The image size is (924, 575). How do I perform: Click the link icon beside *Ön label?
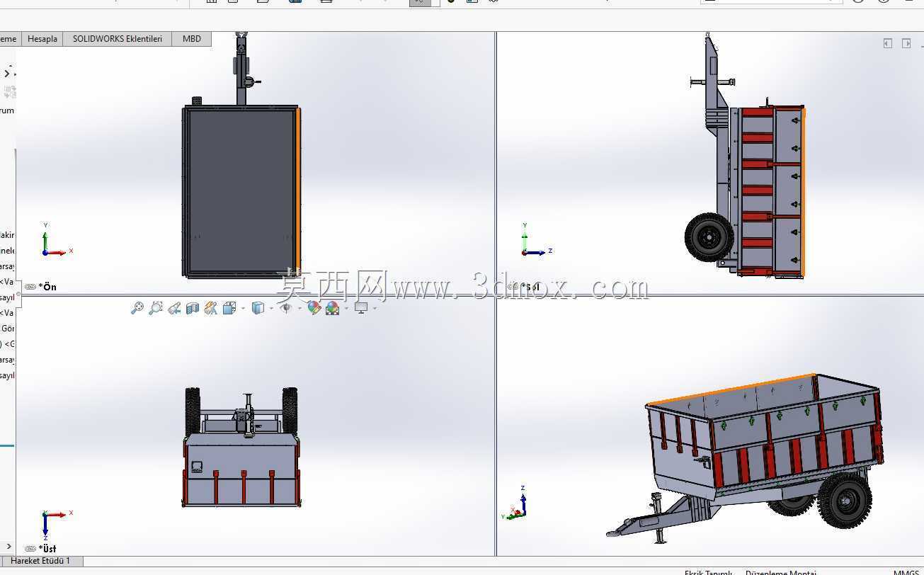click(30, 287)
